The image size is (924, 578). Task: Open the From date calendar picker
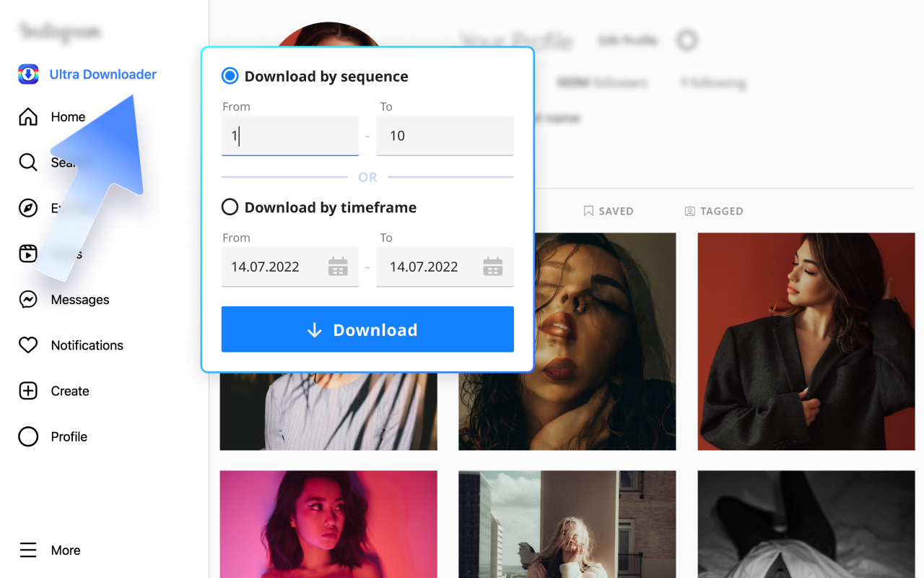pyautogui.click(x=338, y=267)
